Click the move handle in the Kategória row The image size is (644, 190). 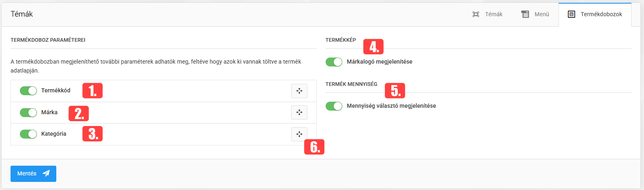[x=299, y=134]
